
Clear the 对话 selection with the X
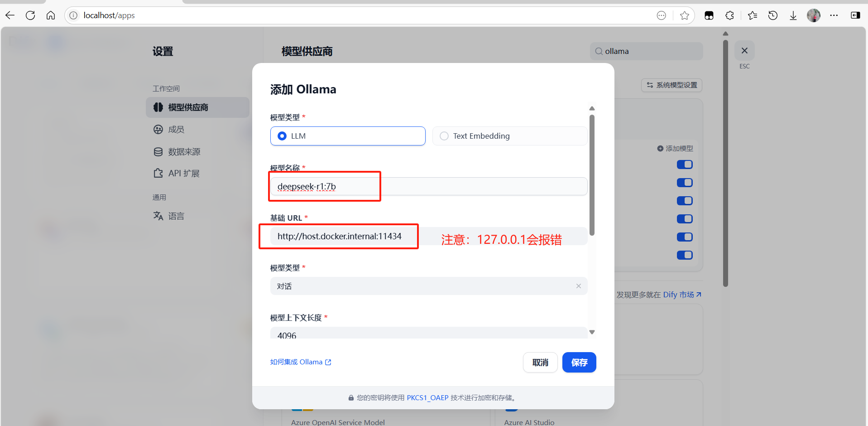point(578,286)
